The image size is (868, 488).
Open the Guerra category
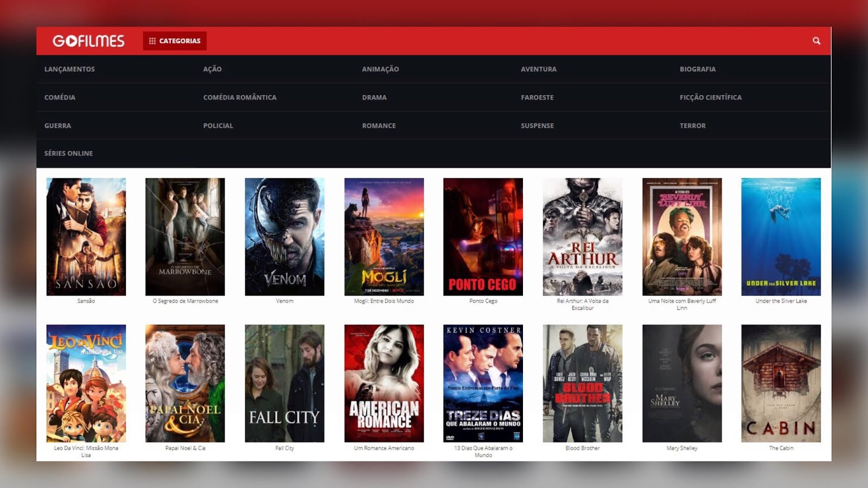tap(58, 125)
